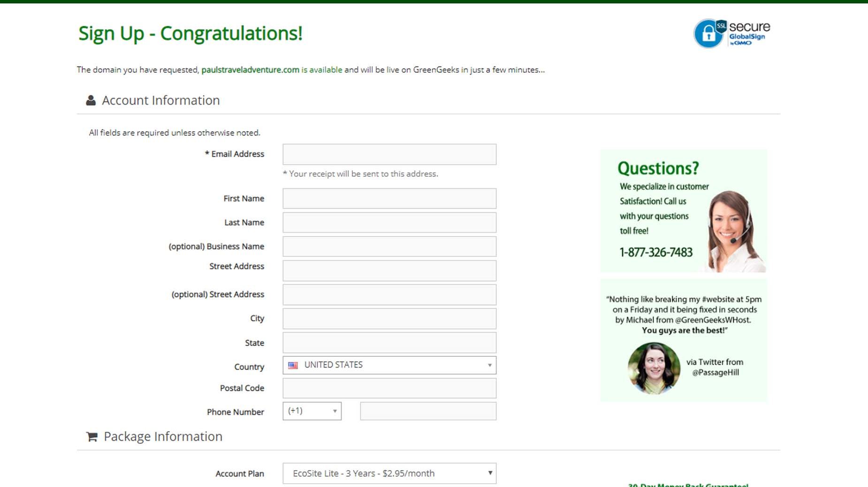The width and height of the screenshot is (868, 487).
Task: Click the Account Information person icon
Action: pos(91,100)
